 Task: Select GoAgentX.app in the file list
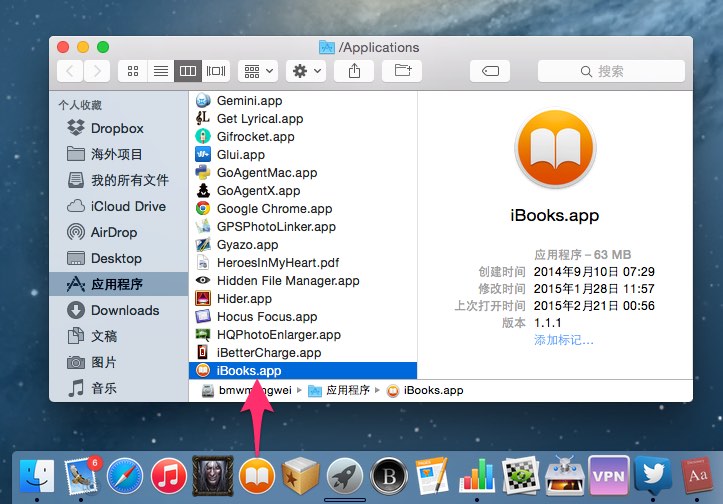pyautogui.click(x=303, y=190)
